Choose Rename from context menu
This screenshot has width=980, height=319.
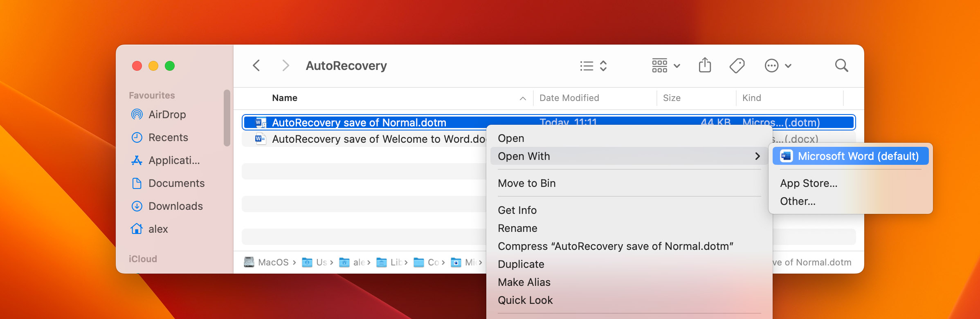click(x=629, y=228)
